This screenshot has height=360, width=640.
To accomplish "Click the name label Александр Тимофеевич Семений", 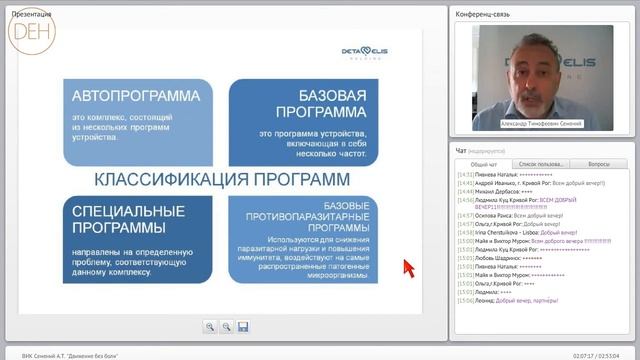I will (x=541, y=124).
